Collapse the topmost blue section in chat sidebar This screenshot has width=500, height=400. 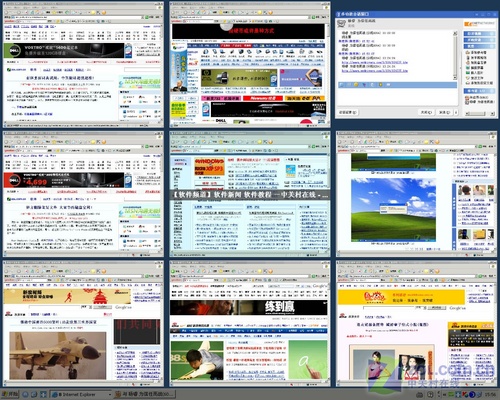479,34
